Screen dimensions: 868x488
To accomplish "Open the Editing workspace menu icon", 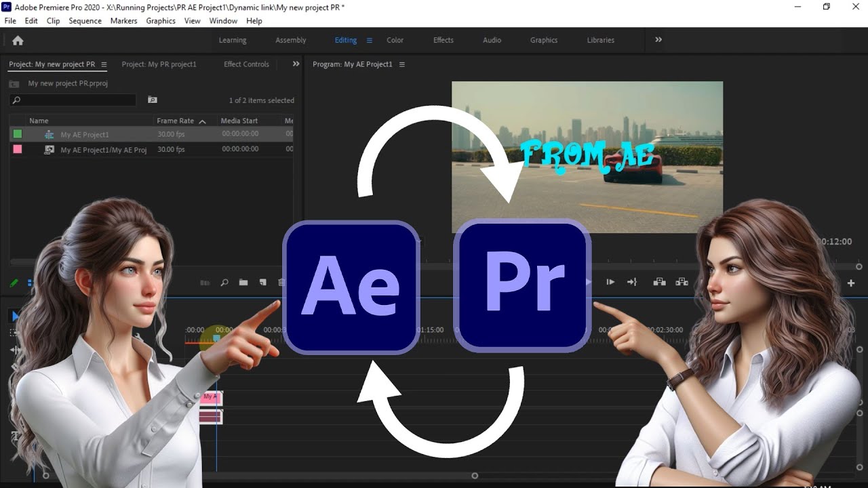I will [x=370, y=40].
